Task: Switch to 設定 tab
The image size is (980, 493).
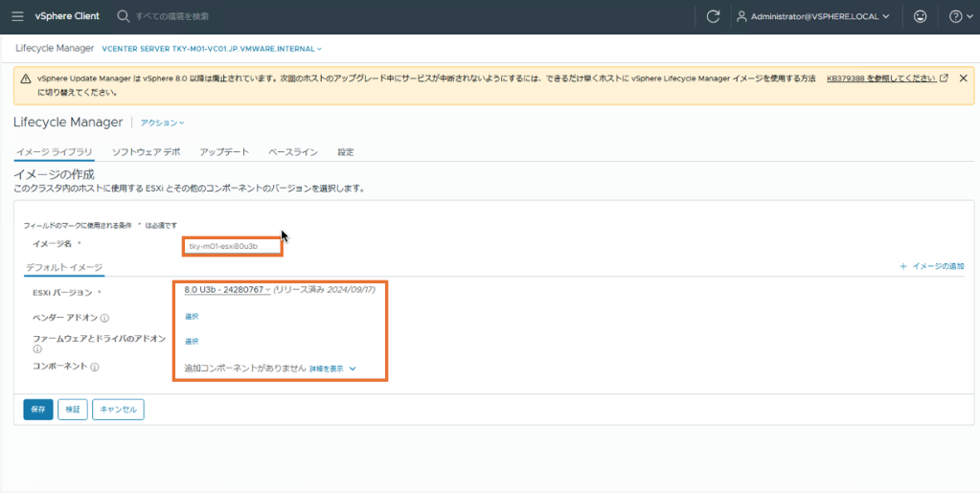Action: tap(346, 152)
